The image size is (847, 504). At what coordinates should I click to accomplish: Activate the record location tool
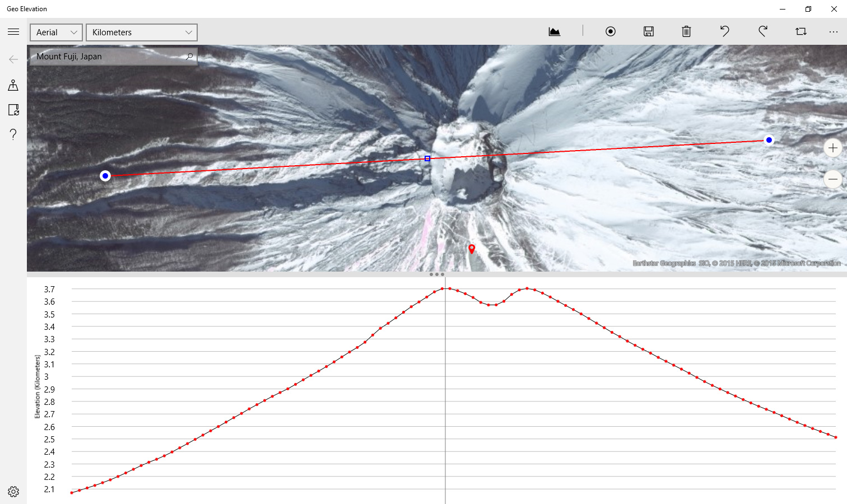[x=610, y=32]
